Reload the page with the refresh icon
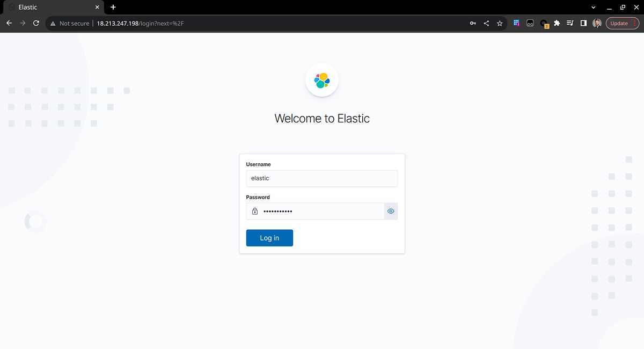Viewport: 644px width, 349px height. point(35,23)
